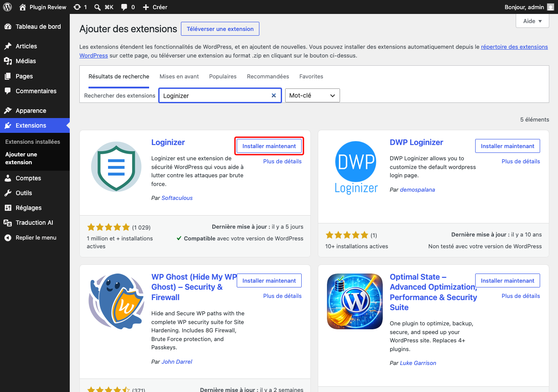Screen dimensions: 558x392
Task: Open Plus de détails for WP Ghost
Action: click(282, 296)
